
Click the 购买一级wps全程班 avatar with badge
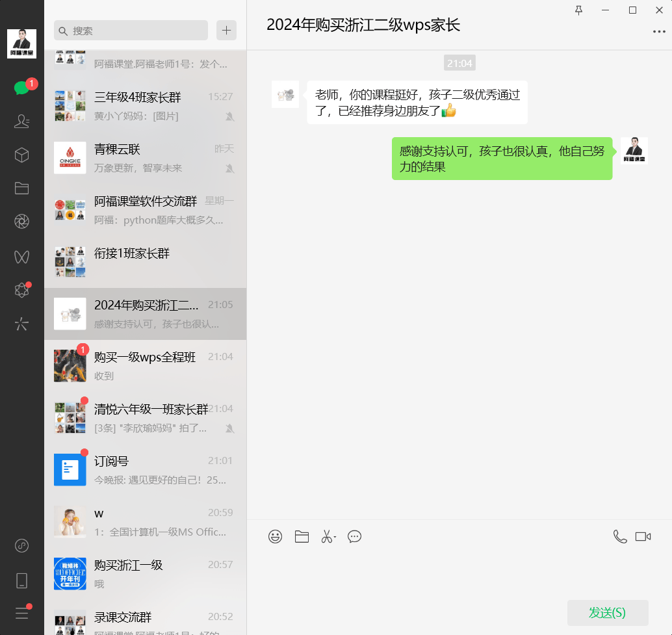pos(70,365)
